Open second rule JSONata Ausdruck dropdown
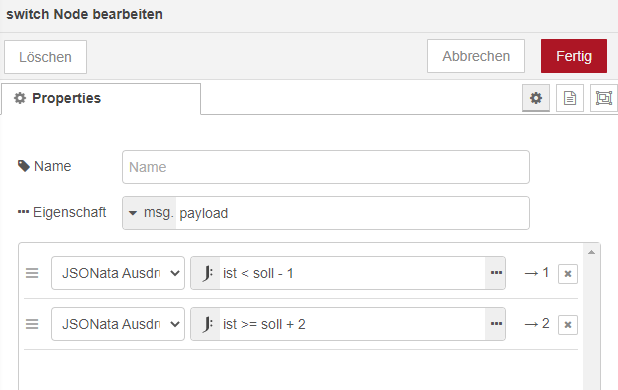The height and width of the screenshot is (390, 618). coord(118,324)
